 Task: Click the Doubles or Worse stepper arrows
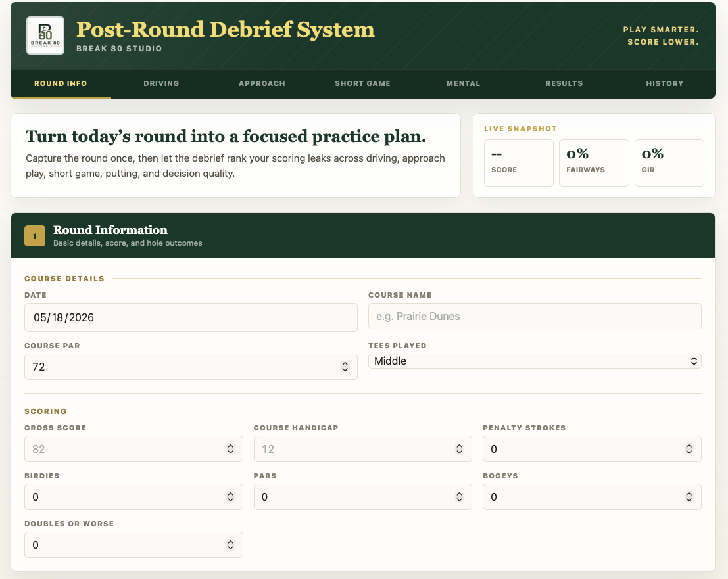[x=231, y=545]
